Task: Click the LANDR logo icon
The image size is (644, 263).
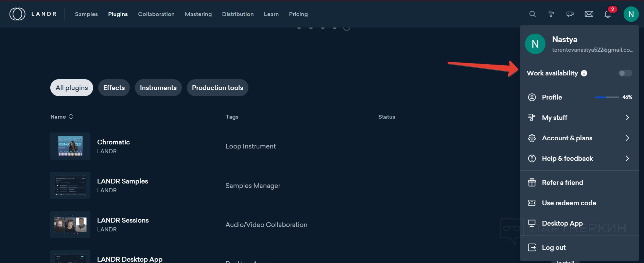Action: tap(17, 14)
